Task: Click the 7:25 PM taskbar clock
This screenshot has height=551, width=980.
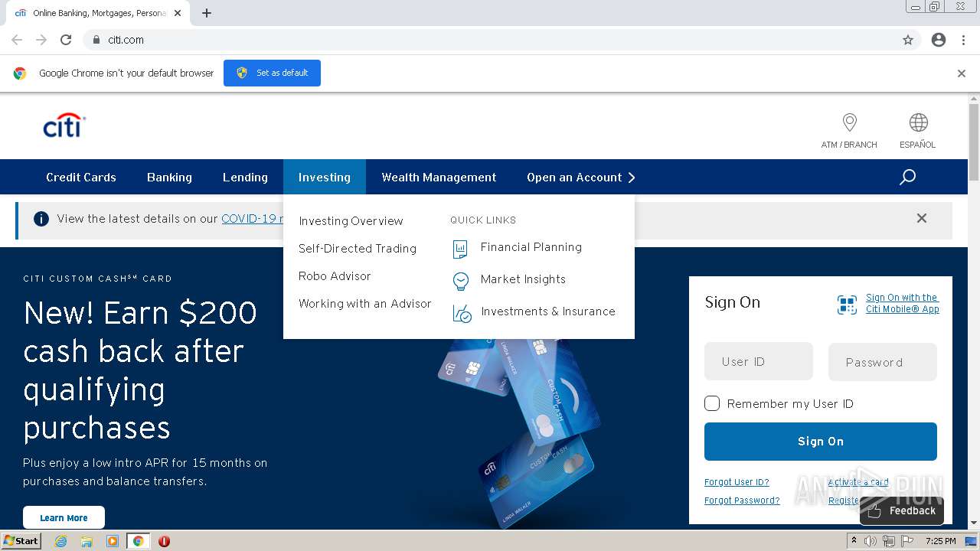Action: pyautogui.click(x=940, y=541)
